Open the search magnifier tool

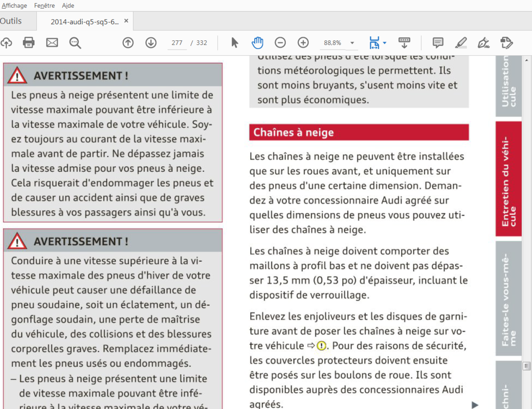(75, 42)
